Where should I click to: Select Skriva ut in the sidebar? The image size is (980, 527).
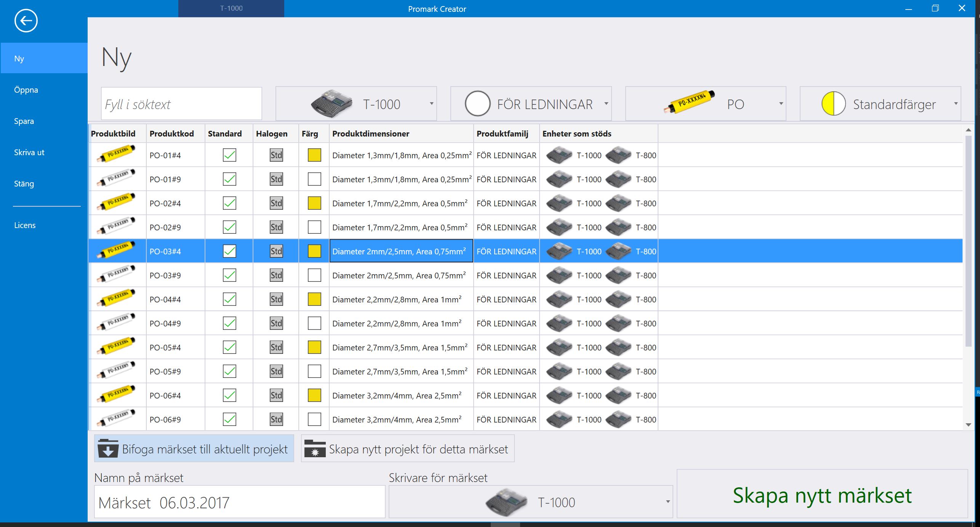[x=44, y=153]
